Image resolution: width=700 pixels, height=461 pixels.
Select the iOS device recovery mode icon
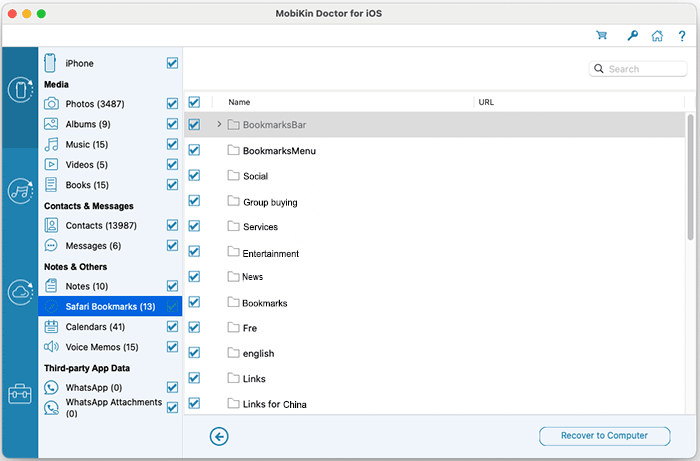tap(19, 90)
